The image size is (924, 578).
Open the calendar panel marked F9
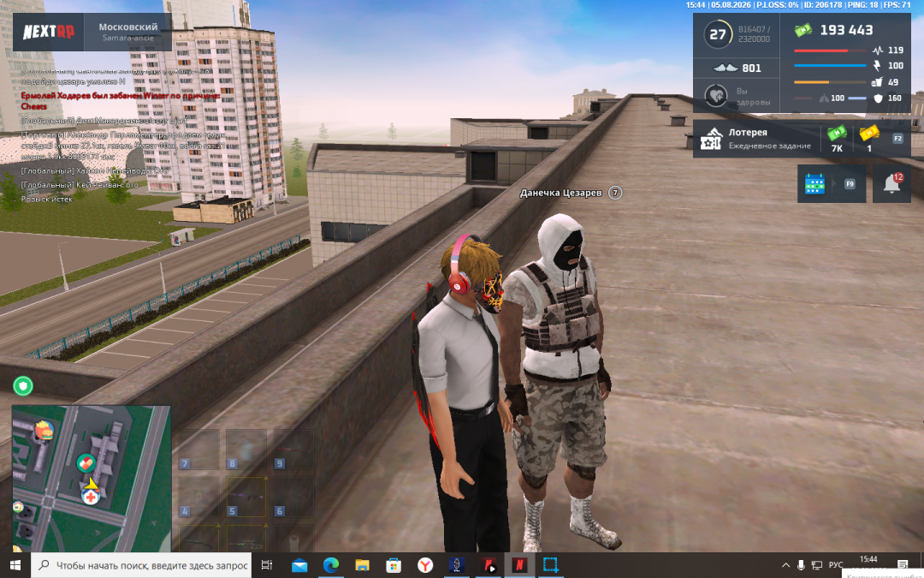832,184
